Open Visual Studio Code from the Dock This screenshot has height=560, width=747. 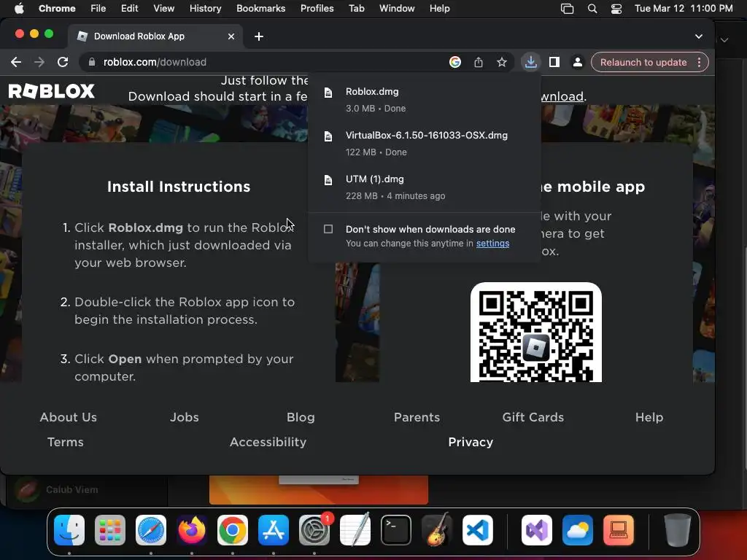tap(477, 530)
